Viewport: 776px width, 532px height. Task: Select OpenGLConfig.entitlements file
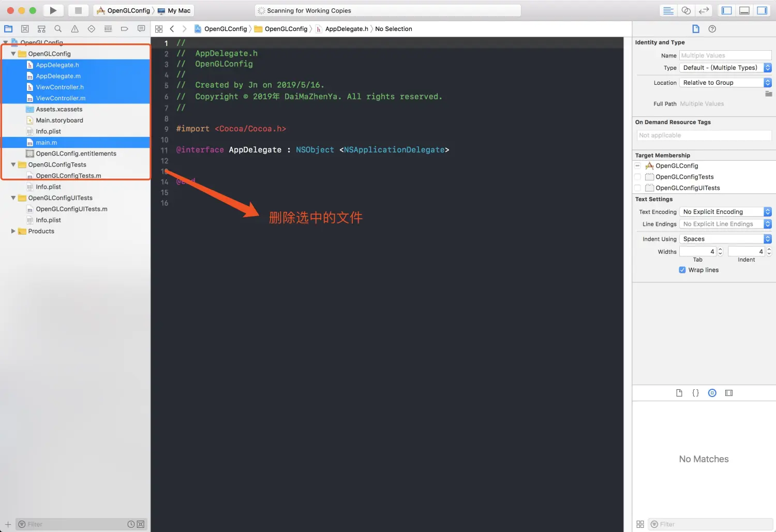76,154
